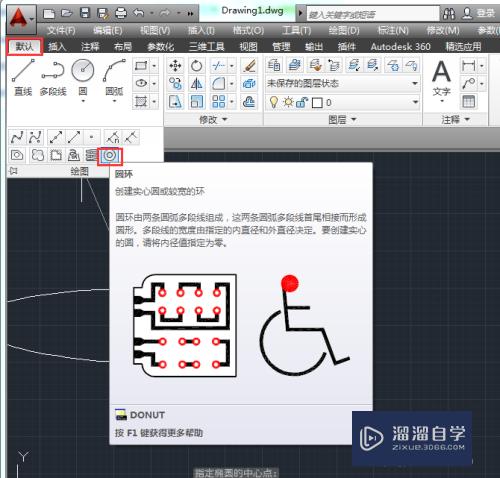Select the Hatch tool
Image resolution: width=500 pixels, height=478 pixels.
click(x=141, y=101)
